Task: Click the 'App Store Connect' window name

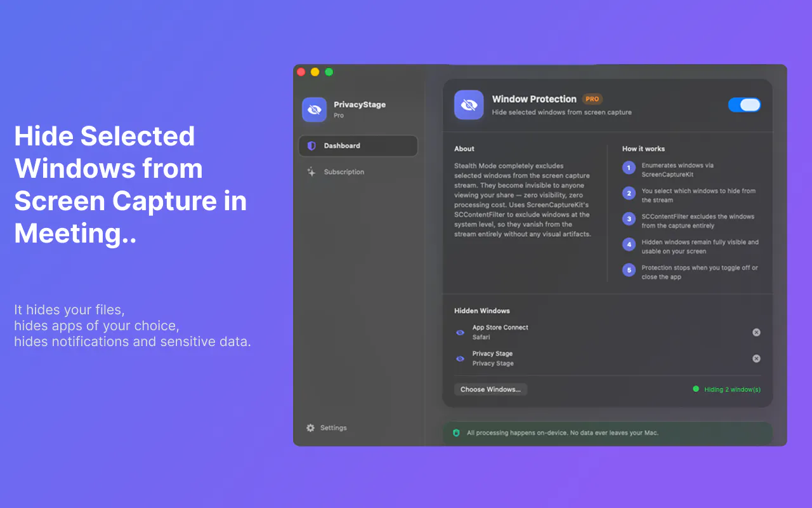Action: click(x=500, y=328)
